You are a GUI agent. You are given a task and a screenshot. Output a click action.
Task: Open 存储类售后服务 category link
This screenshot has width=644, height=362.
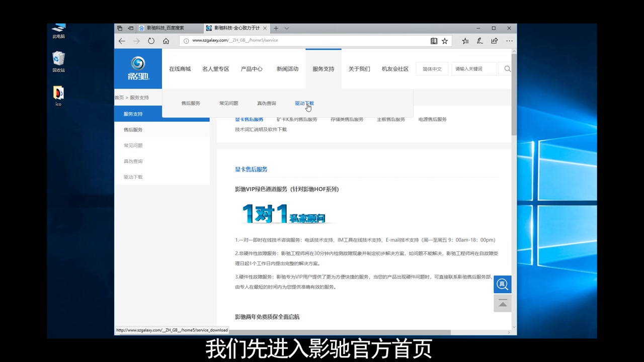tap(347, 120)
